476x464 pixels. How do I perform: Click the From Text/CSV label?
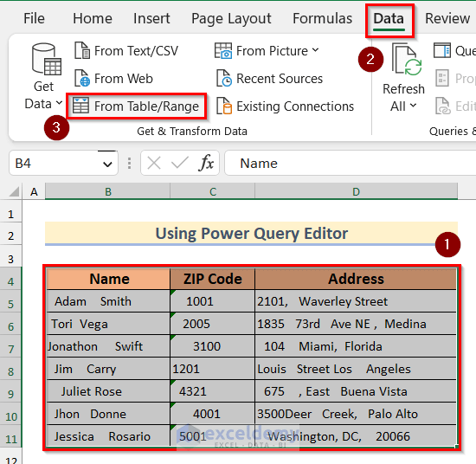click(136, 51)
